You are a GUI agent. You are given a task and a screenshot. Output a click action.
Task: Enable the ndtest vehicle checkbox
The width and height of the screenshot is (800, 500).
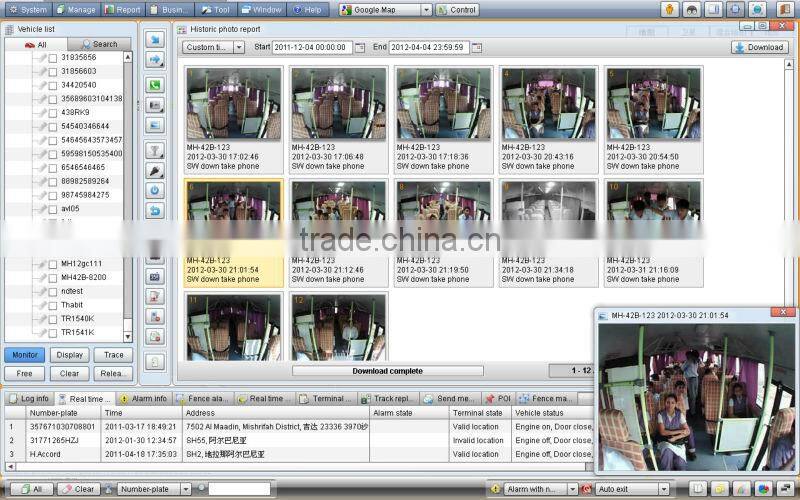click(53, 292)
